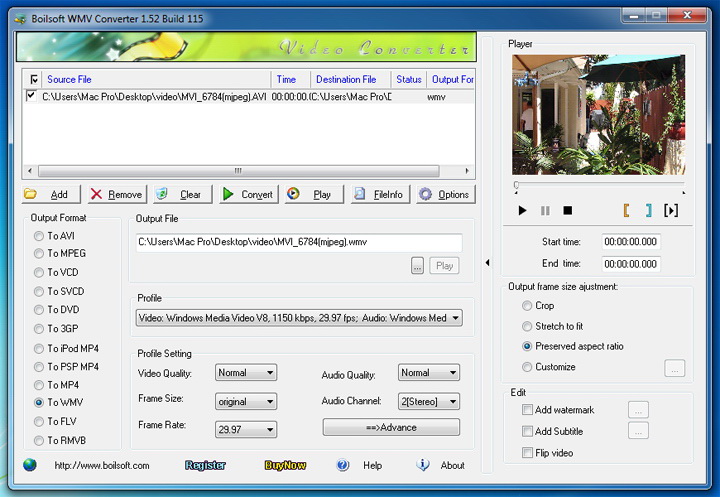Choose the Stretch to fit option
The image size is (720, 497).
(527, 326)
